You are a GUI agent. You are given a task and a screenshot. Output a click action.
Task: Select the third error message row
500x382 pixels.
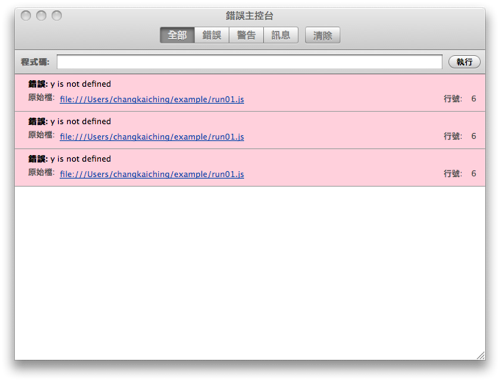pyautogui.click(x=250, y=168)
